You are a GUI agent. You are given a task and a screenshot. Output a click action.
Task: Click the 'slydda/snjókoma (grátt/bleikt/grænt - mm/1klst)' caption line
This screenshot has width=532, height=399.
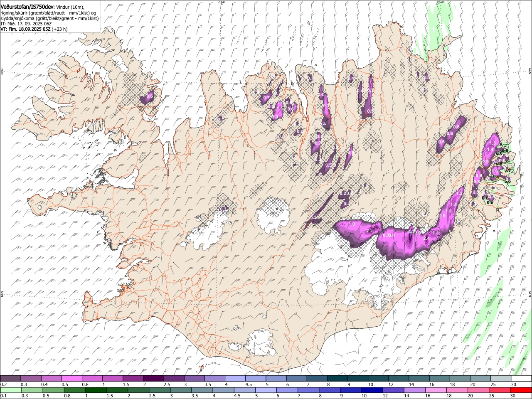point(50,18)
